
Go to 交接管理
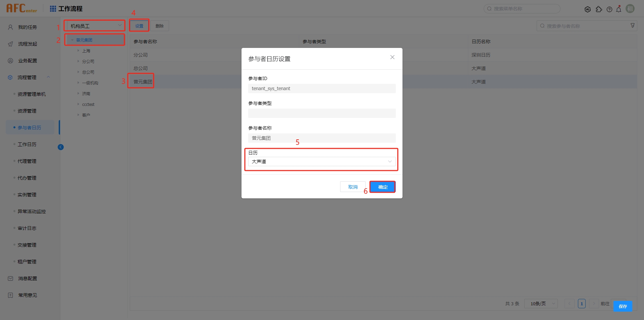(27, 245)
